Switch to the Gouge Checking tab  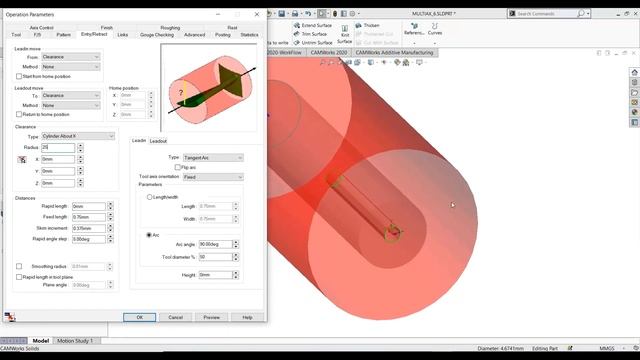[157, 35]
